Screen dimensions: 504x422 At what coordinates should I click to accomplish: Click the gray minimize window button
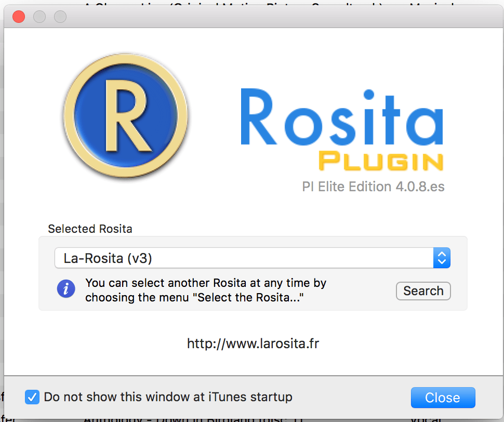coord(39,17)
